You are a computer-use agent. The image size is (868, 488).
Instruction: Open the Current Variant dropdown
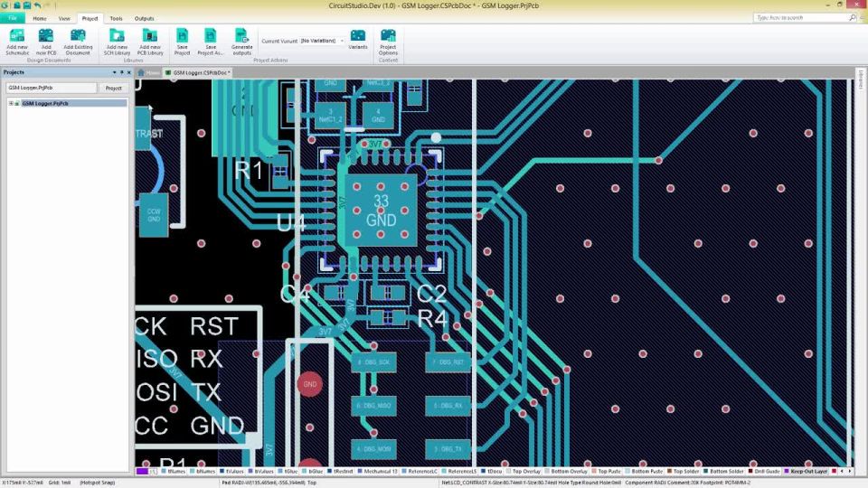pyautogui.click(x=342, y=41)
